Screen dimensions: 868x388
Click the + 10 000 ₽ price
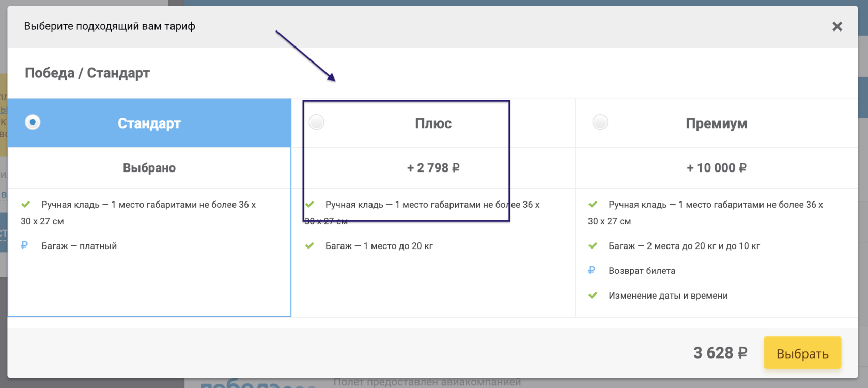(x=716, y=168)
